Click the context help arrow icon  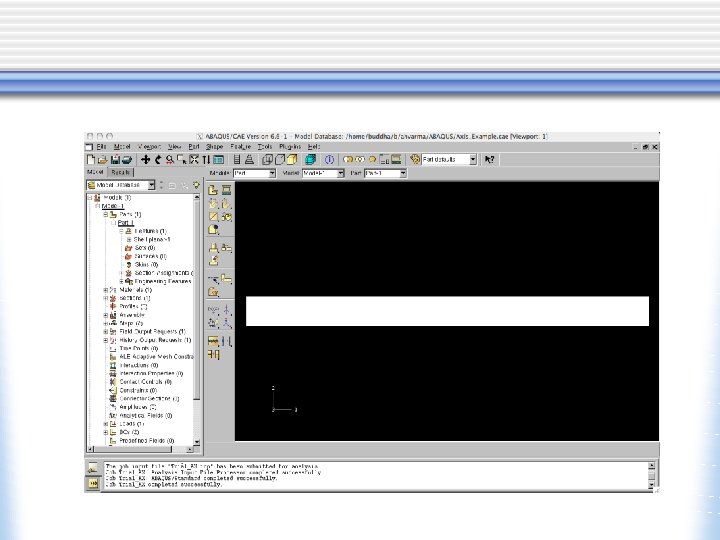(x=489, y=159)
